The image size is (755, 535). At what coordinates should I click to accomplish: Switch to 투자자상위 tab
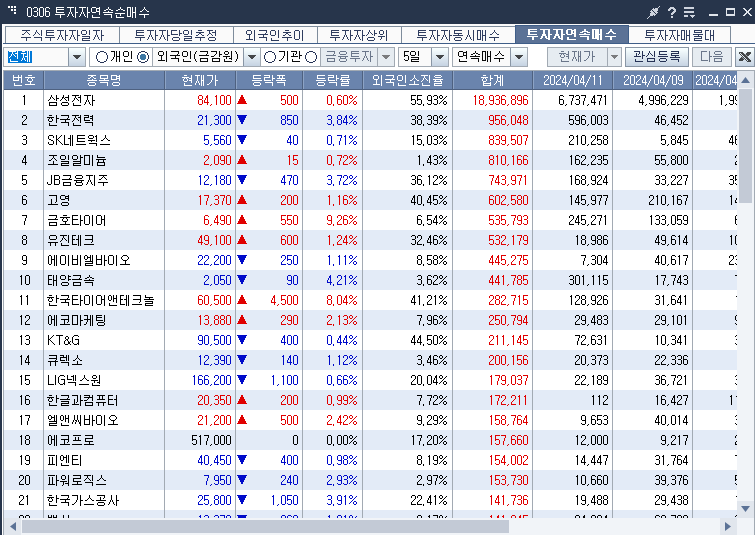pyautogui.click(x=359, y=35)
